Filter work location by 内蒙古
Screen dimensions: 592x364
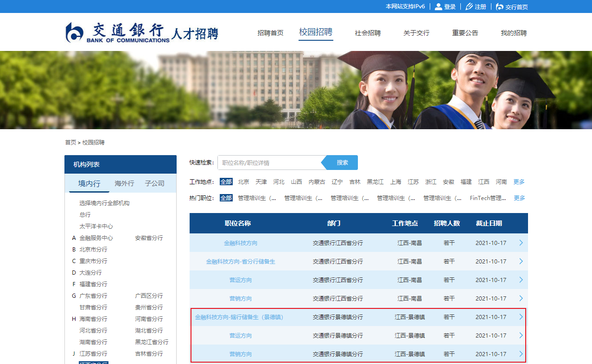pyautogui.click(x=317, y=182)
